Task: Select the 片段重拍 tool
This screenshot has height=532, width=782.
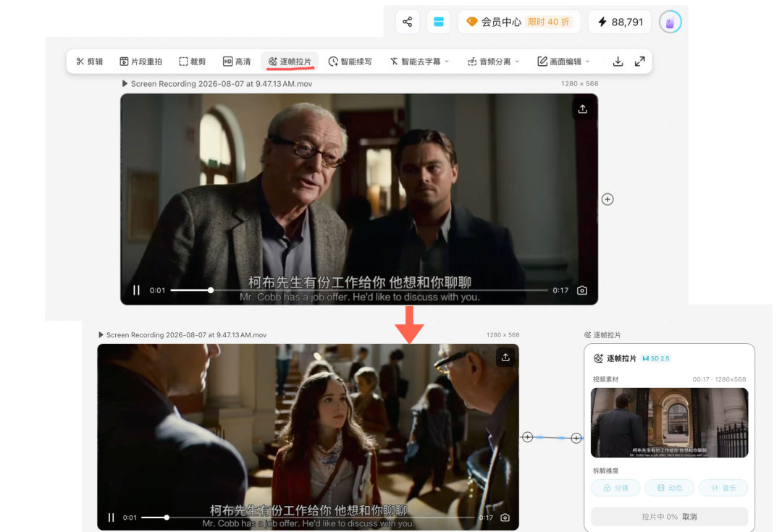Action: [141, 62]
